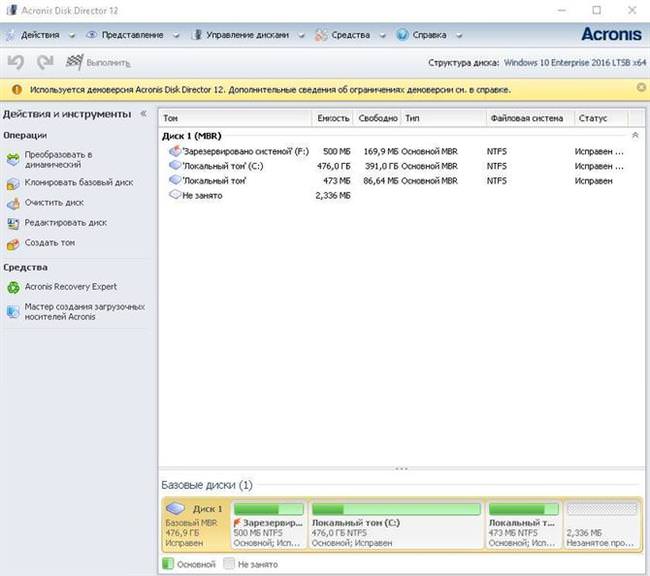
Task: Sort by the Файловая система column header
Action: point(530,118)
